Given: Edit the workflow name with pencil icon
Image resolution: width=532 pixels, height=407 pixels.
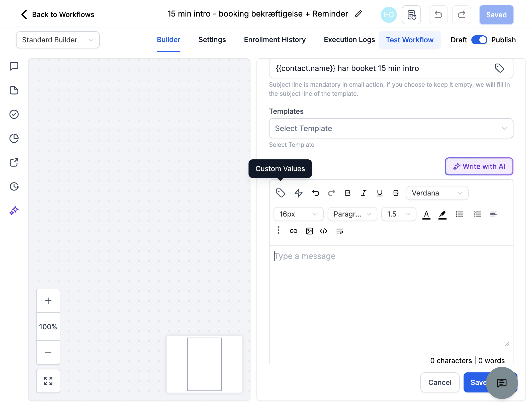Looking at the screenshot, I should [x=358, y=14].
